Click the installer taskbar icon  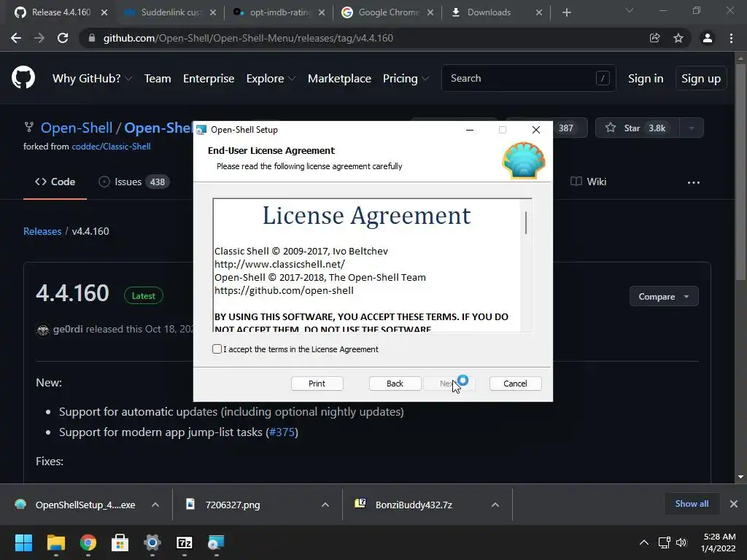pos(216,542)
